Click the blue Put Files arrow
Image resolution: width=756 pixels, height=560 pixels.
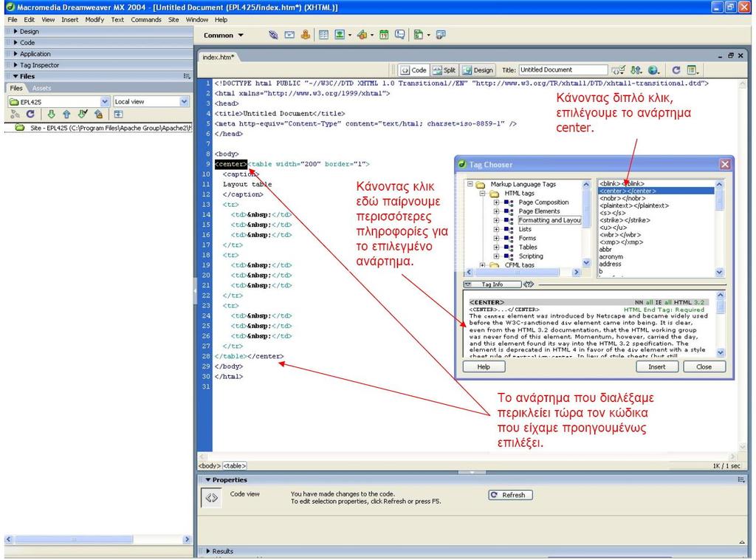pos(66,115)
